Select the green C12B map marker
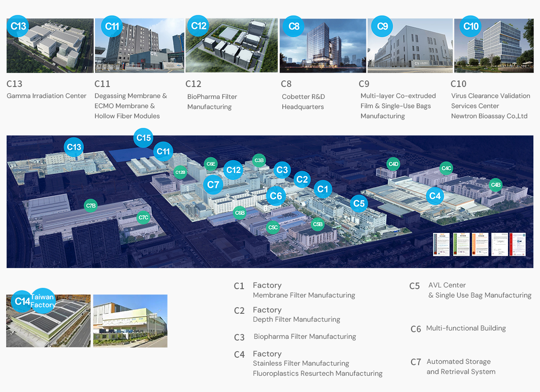The height and width of the screenshot is (392, 540). pos(180,172)
